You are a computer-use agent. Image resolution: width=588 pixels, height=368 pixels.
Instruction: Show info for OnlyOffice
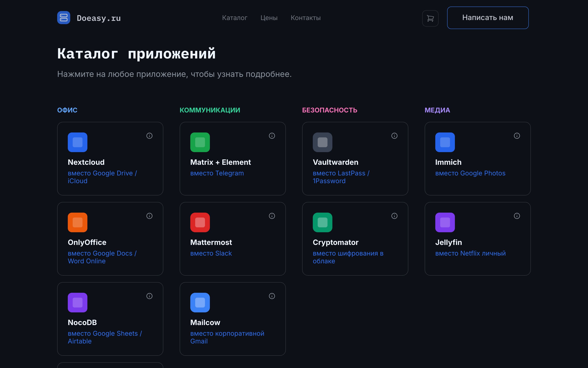tap(149, 216)
